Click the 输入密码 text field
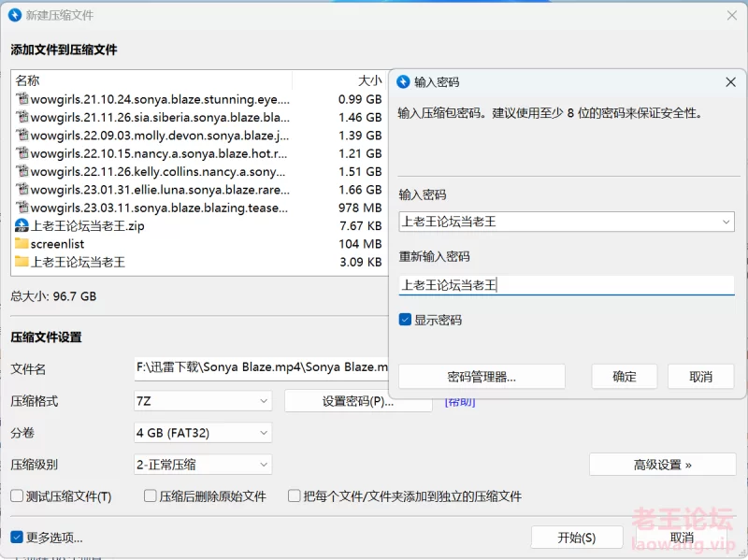This screenshot has width=748, height=560. tap(567, 222)
